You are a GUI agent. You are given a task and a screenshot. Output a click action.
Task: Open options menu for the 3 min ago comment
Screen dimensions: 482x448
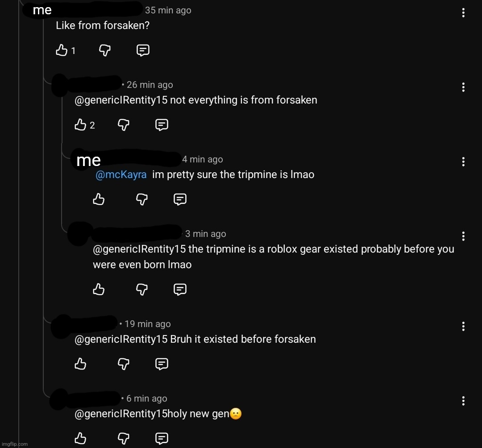point(463,236)
